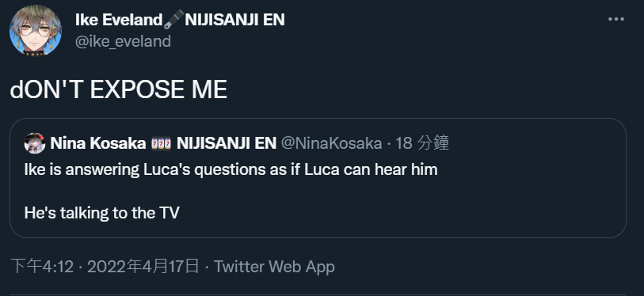Click the @NinaKosaka handle

click(331, 143)
